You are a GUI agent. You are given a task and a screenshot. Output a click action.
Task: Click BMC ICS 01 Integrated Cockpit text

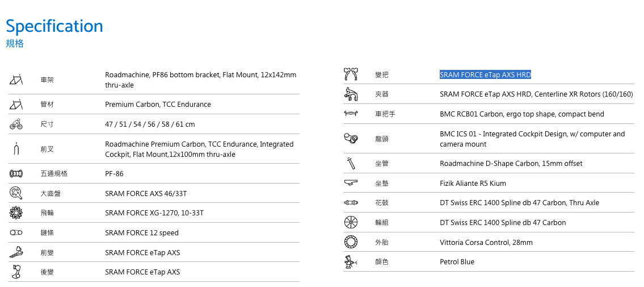[x=532, y=139]
